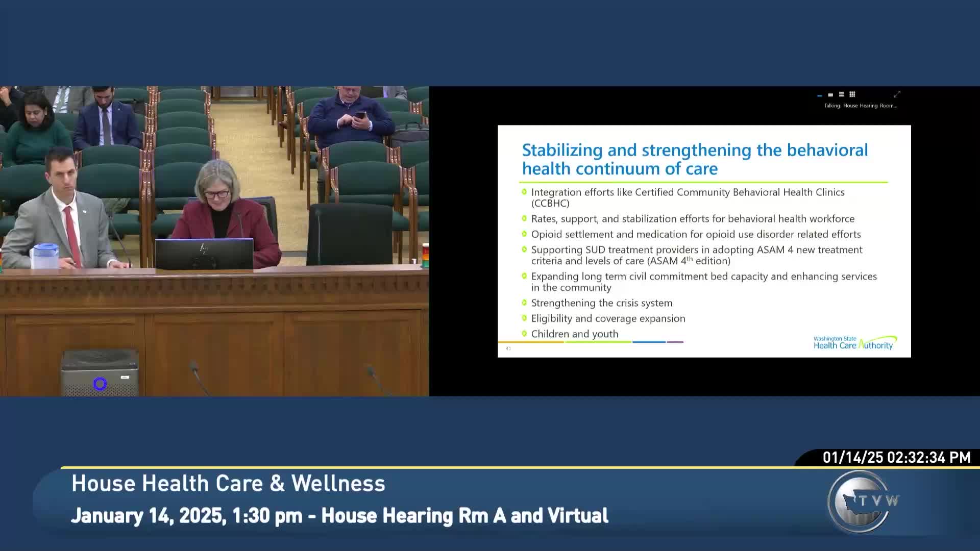Select the 'Eligibility and coverage expansion' bullet

[x=608, y=318]
